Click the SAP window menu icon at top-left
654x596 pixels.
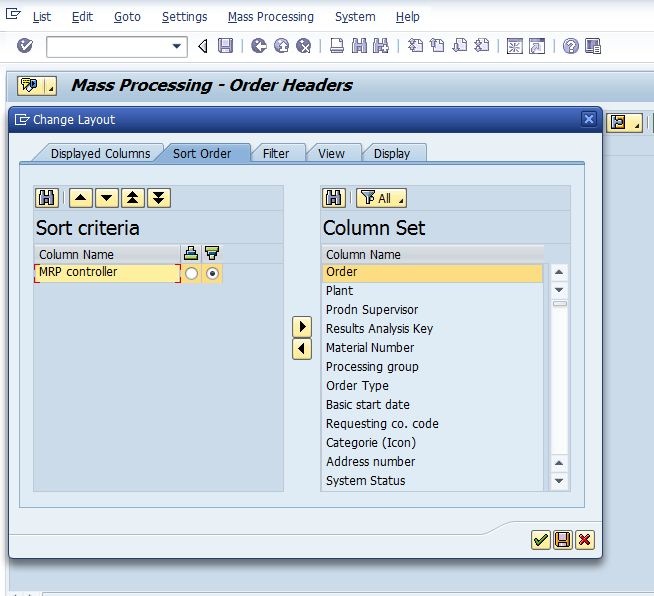point(13,14)
